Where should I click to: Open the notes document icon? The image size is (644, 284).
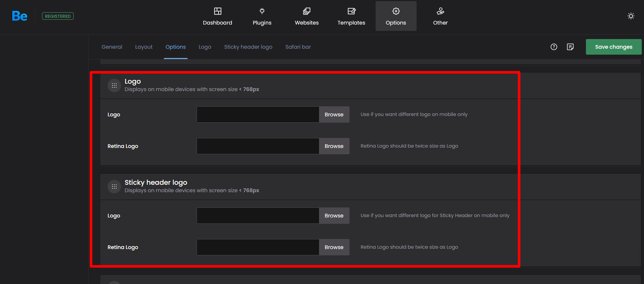click(570, 47)
